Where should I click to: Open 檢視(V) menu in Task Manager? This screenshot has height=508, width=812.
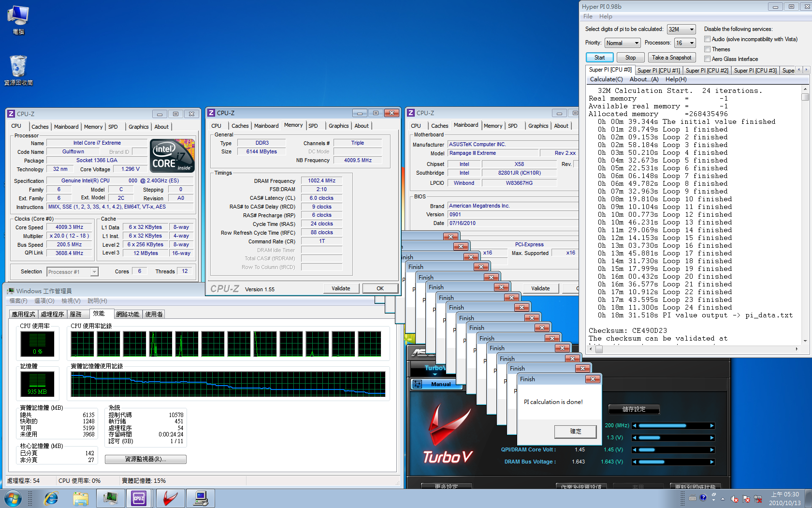click(x=71, y=301)
